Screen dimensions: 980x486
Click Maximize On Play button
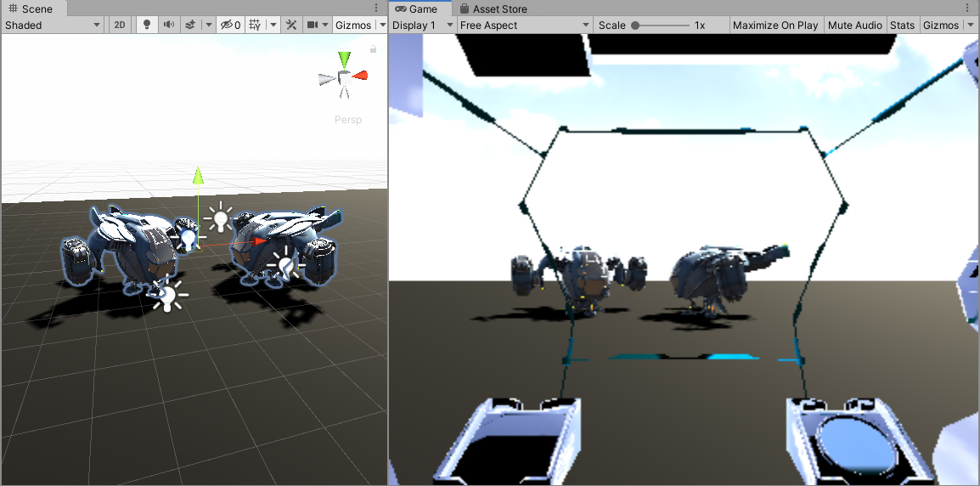[775, 25]
